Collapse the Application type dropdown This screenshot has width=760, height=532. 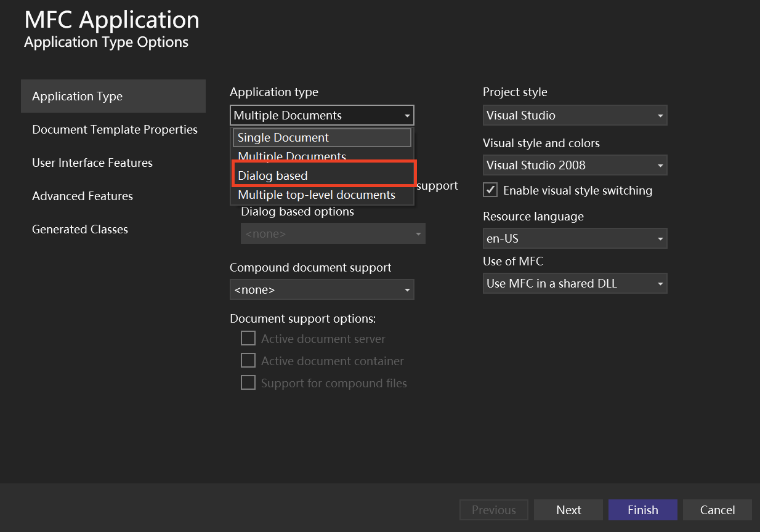click(x=406, y=116)
